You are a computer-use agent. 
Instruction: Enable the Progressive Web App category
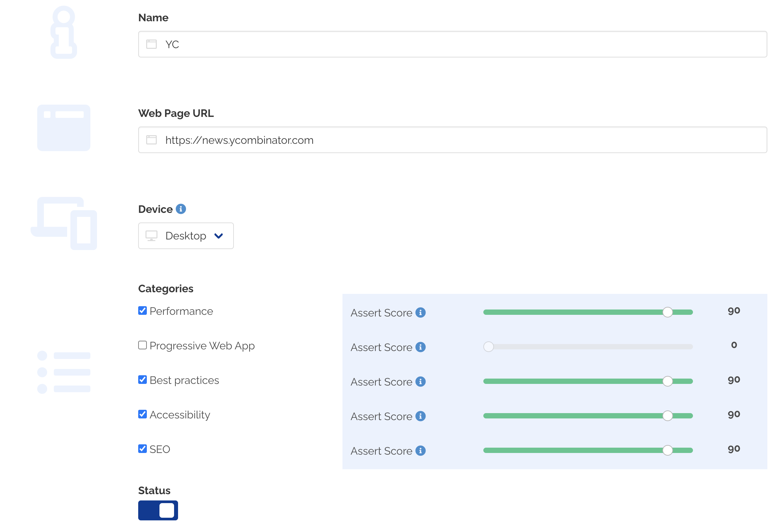pyautogui.click(x=142, y=345)
